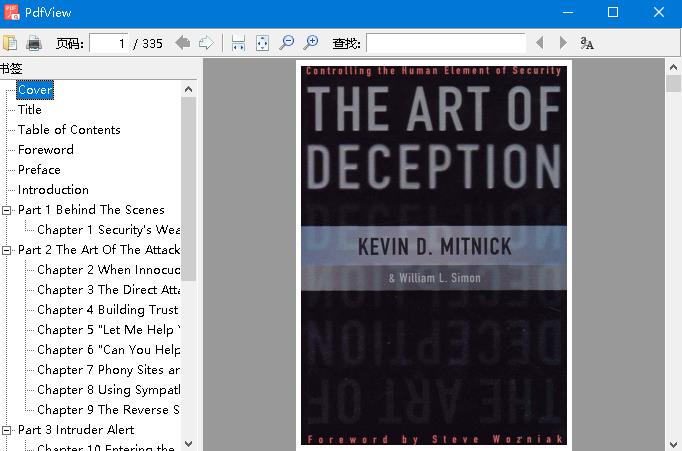Close the PdfView window
Image resolution: width=682 pixels, height=451 pixels.
point(659,12)
